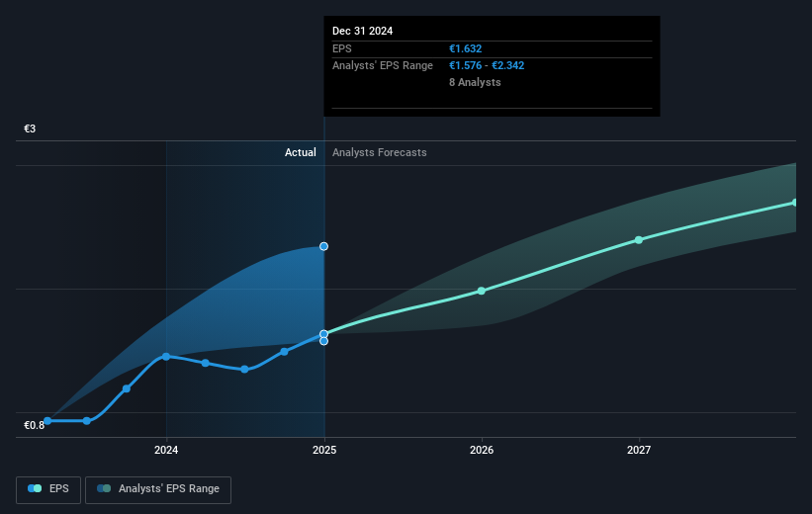Click the 2024 x-axis label

click(x=166, y=451)
